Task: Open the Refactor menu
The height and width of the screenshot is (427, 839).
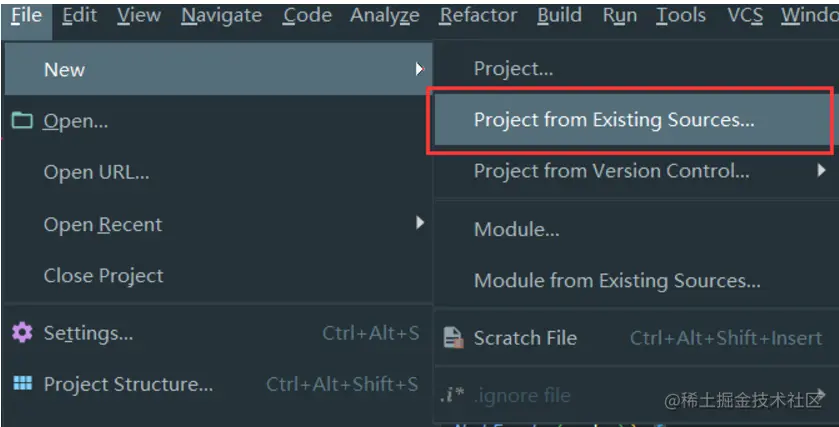Action: click(x=478, y=16)
